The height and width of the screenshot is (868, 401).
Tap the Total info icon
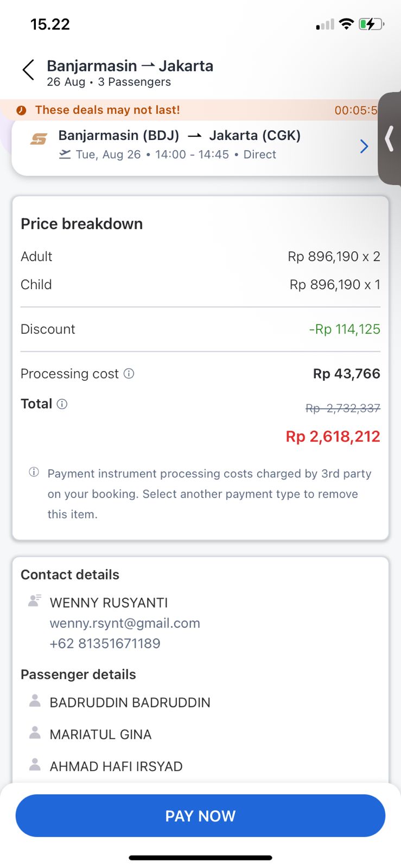tap(62, 404)
